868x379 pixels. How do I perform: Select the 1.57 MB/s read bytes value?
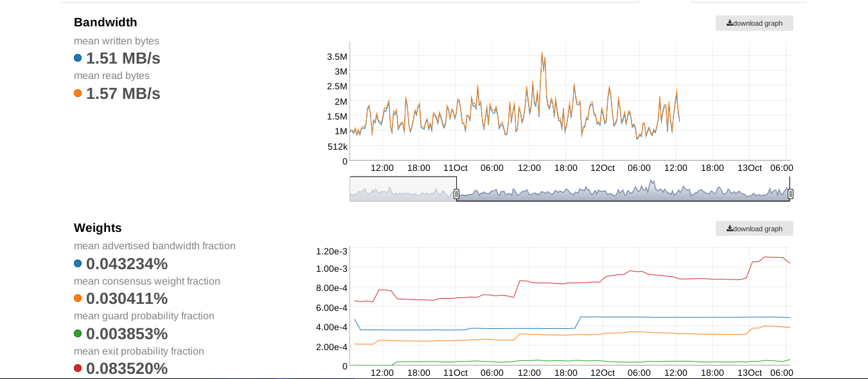click(x=123, y=94)
